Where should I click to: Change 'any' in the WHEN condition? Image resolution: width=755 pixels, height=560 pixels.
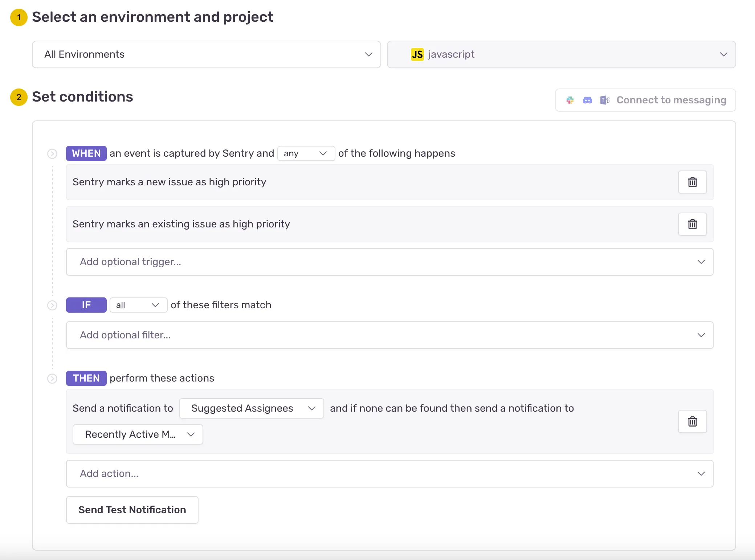(306, 153)
